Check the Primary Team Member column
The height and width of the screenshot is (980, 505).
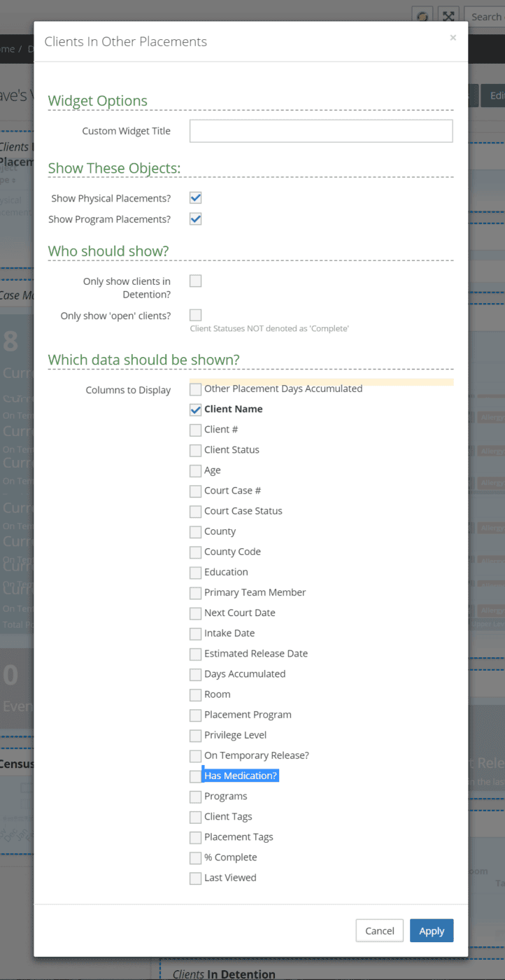pos(196,593)
